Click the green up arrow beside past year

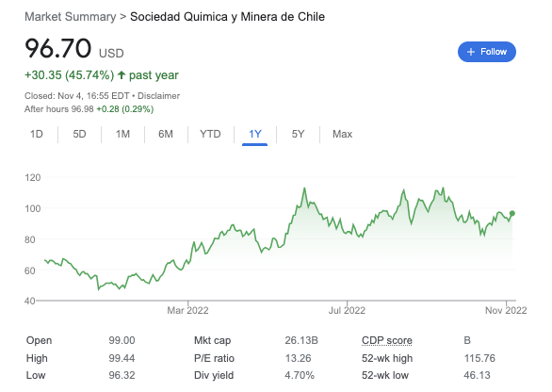[122, 75]
